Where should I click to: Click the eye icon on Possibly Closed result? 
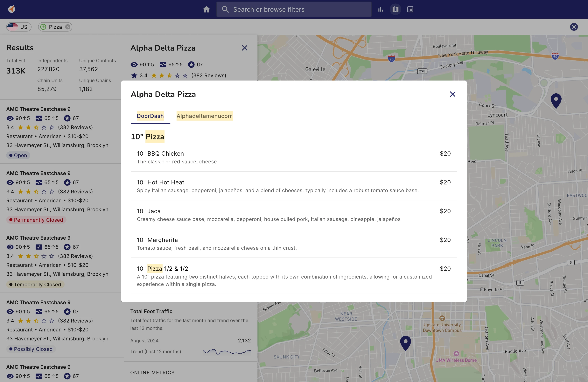(x=10, y=311)
